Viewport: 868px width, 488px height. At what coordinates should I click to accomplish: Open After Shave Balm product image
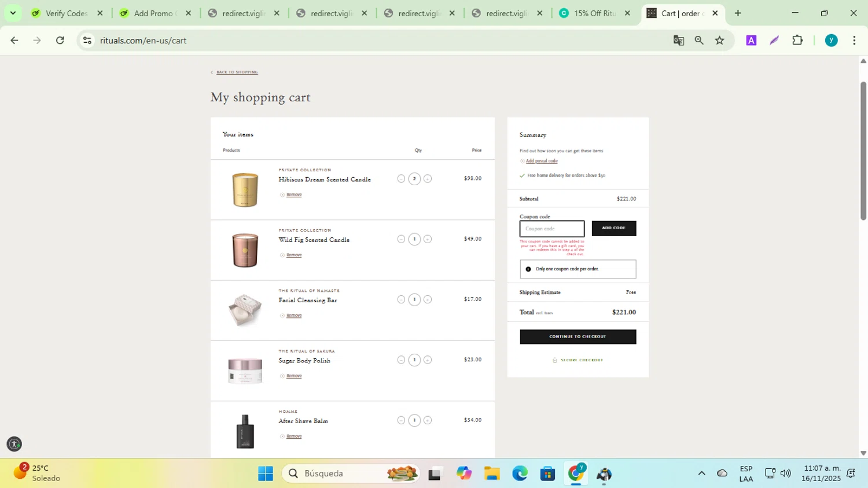pos(245,431)
